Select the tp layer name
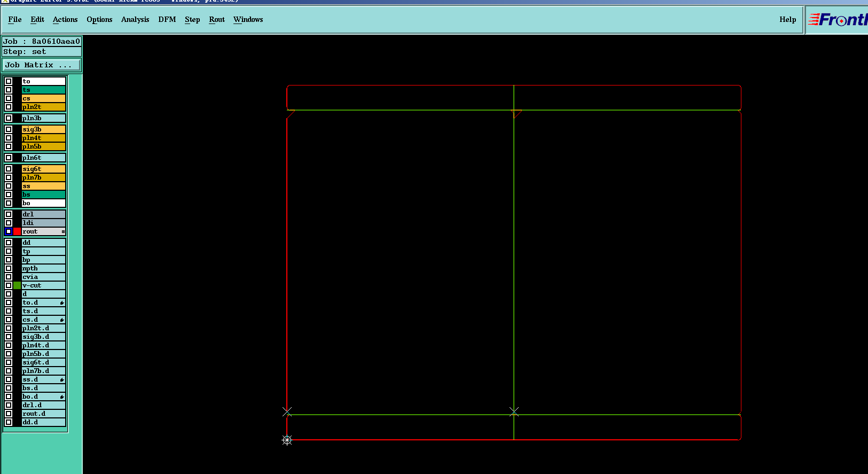This screenshot has width=868, height=474. (x=43, y=251)
